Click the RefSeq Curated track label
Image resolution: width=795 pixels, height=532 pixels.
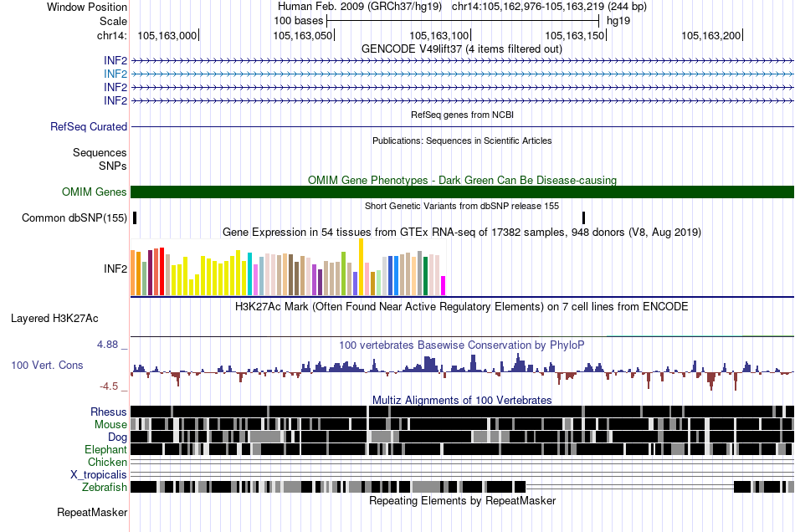pos(89,126)
